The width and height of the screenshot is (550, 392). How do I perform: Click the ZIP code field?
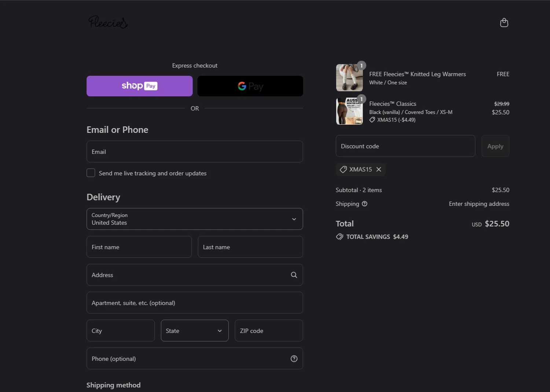pos(269,330)
